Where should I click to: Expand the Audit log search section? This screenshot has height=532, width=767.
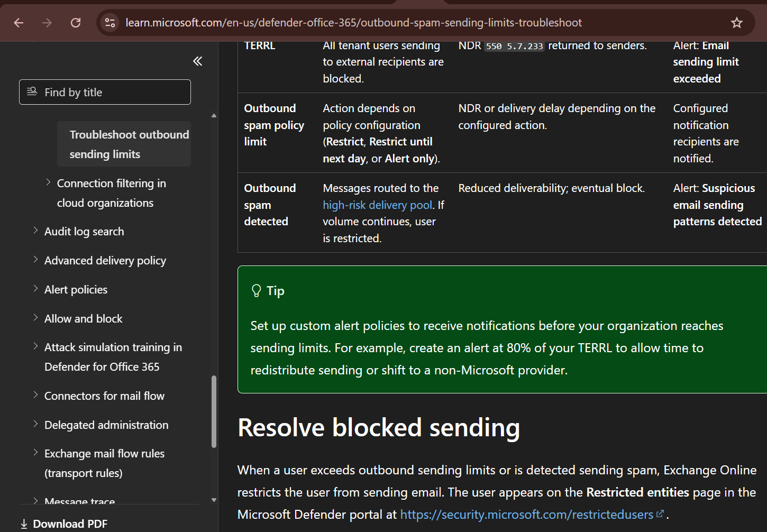pyautogui.click(x=35, y=231)
